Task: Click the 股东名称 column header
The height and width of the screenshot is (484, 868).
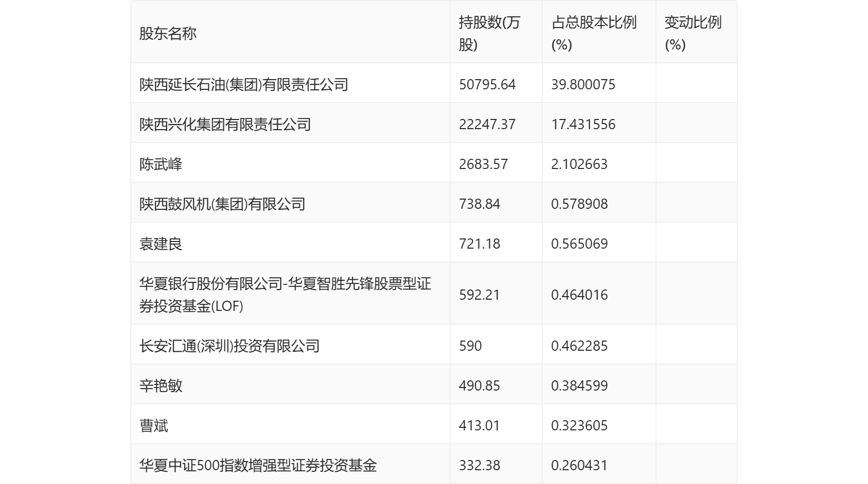Action: click(168, 34)
